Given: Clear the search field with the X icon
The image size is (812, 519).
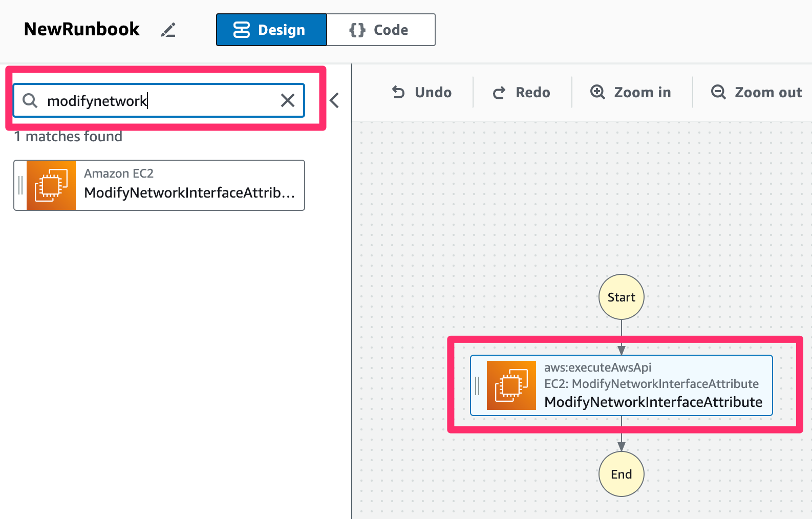Looking at the screenshot, I should [288, 100].
